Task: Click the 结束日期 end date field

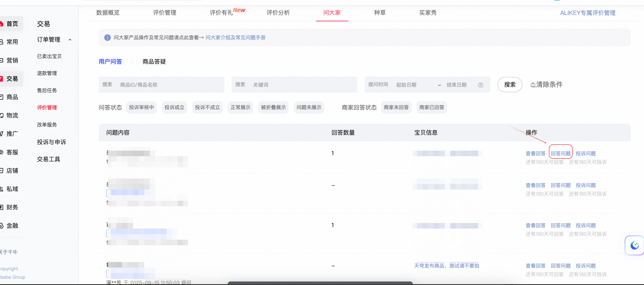Action: [456, 85]
